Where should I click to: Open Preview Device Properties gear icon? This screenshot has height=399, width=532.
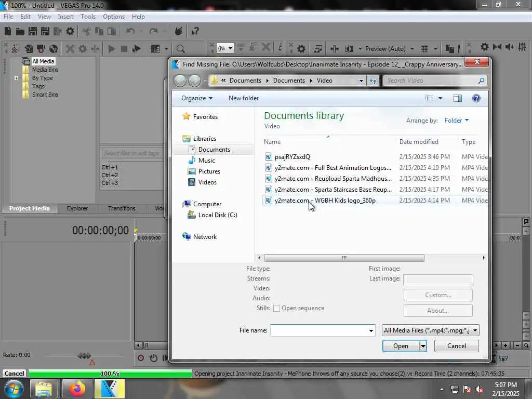pos(301,49)
